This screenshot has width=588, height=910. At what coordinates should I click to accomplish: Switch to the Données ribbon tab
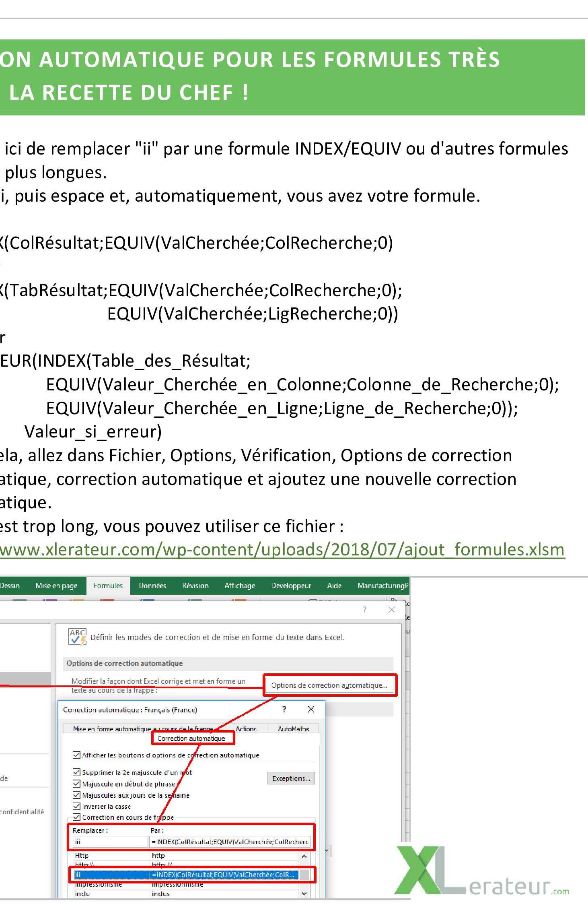152,586
